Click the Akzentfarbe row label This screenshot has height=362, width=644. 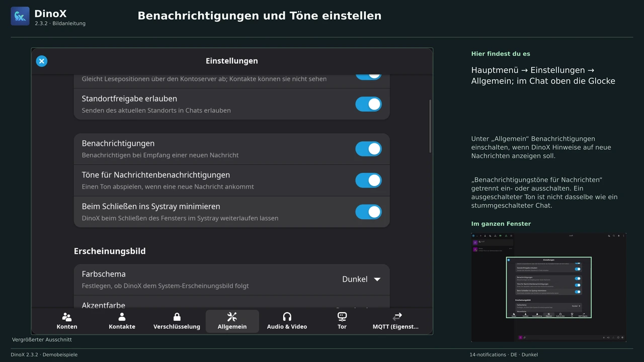tap(104, 305)
